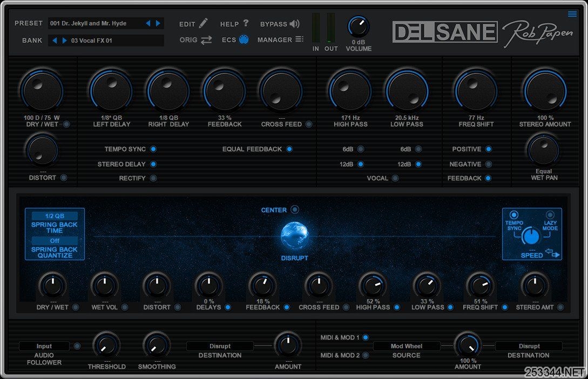Enable VOCAL filter option
The width and height of the screenshot is (588, 379).
[395, 178]
